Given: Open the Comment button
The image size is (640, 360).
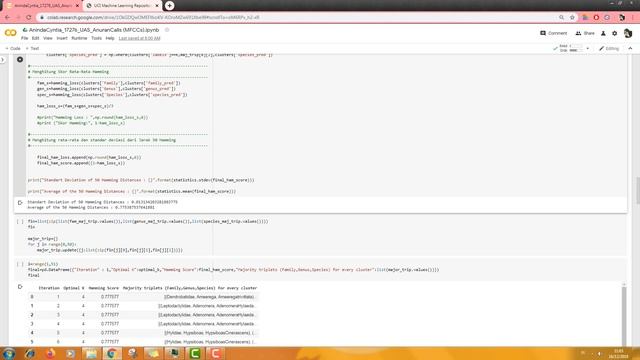Looking at the screenshot, I should coord(554,33).
